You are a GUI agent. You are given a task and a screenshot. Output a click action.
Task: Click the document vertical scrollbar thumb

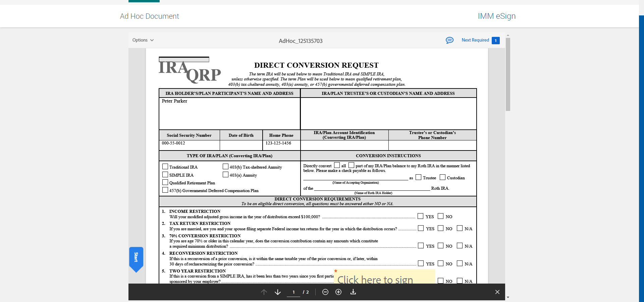pyautogui.click(x=508, y=74)
